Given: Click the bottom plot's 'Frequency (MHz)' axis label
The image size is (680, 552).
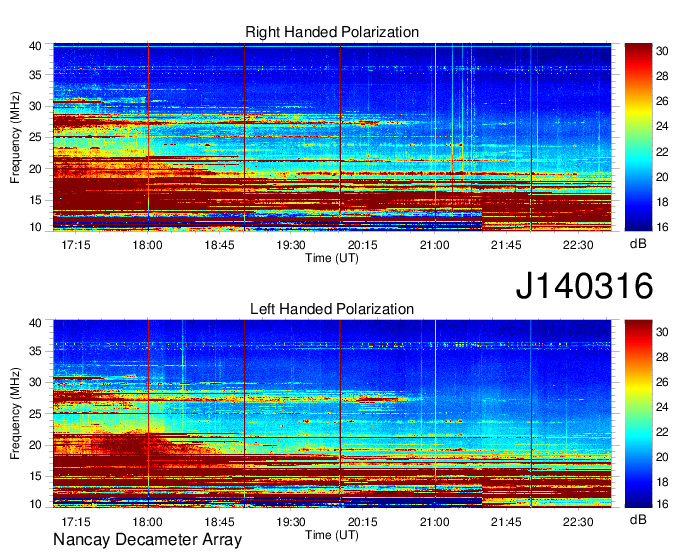Looking at the screenshot, I should point(15,414).
